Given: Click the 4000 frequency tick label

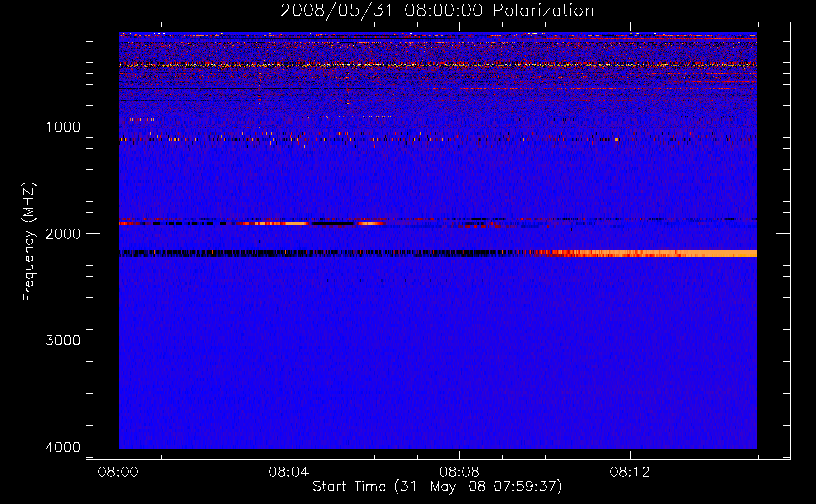Looking at the screenshot, I should [63, 447].
